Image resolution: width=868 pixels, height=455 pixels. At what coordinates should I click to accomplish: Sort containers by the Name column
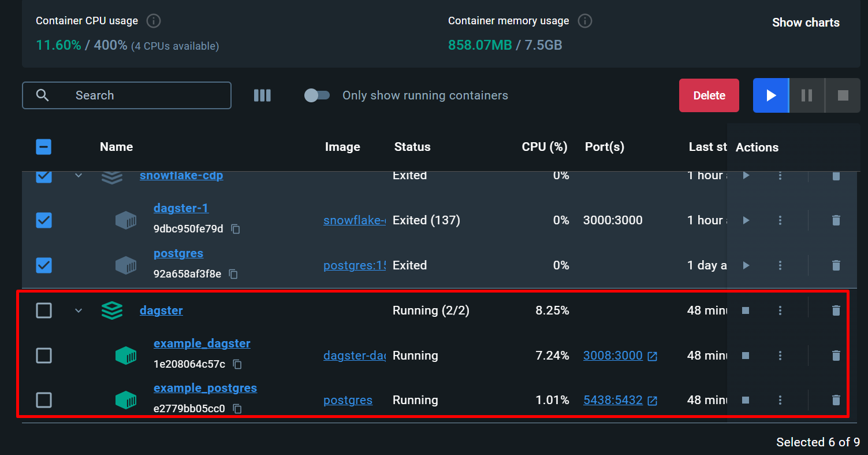pyautogui.click(x=116, y=147)
